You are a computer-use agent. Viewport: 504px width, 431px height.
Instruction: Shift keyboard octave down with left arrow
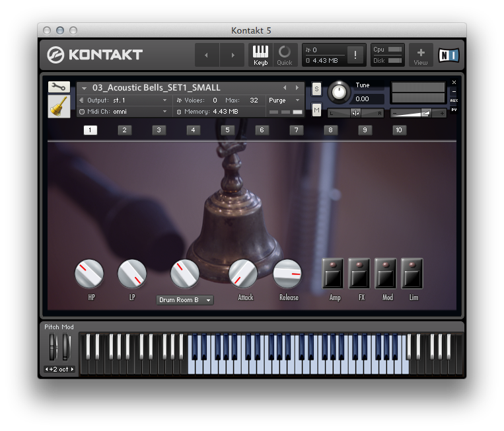[47, 370]
